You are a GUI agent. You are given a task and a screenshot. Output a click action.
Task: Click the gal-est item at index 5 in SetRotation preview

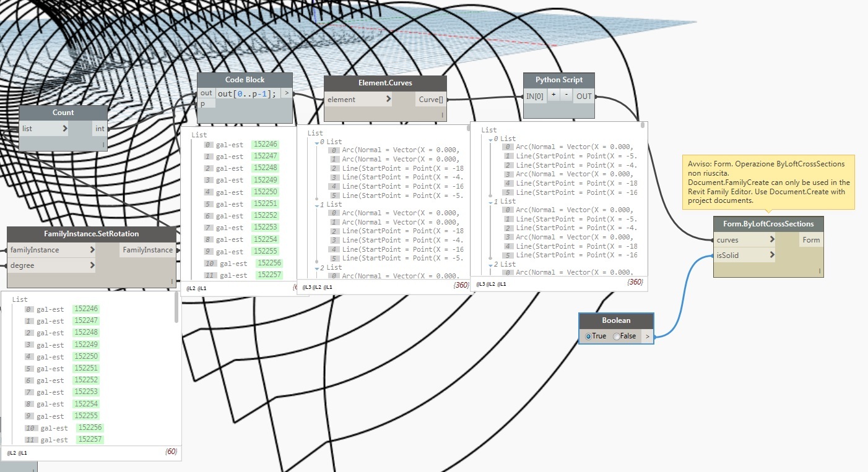point(50,369)
